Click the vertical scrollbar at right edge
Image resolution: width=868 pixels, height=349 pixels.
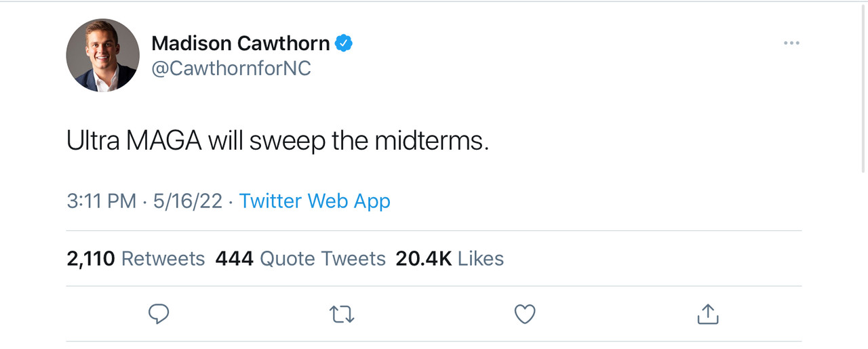pyautogui.click(x=863, y=88)
